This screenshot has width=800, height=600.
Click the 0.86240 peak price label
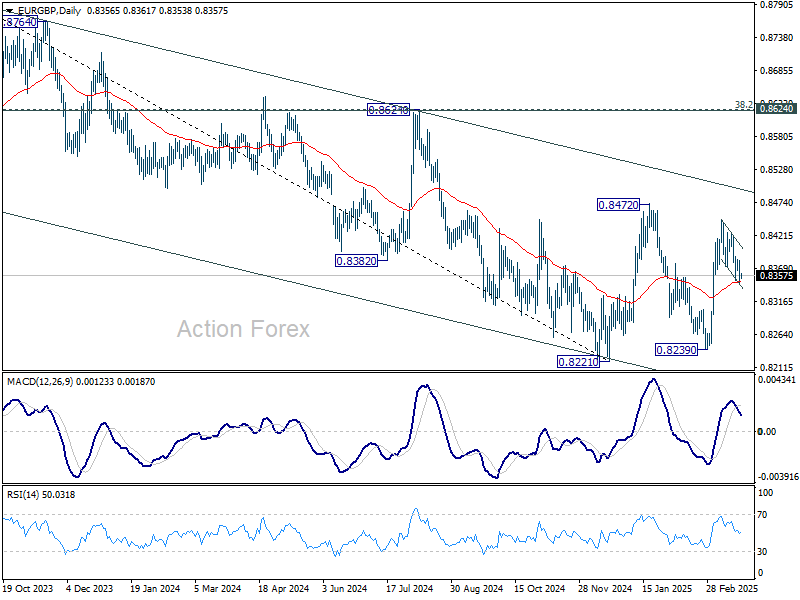point(388,110)
